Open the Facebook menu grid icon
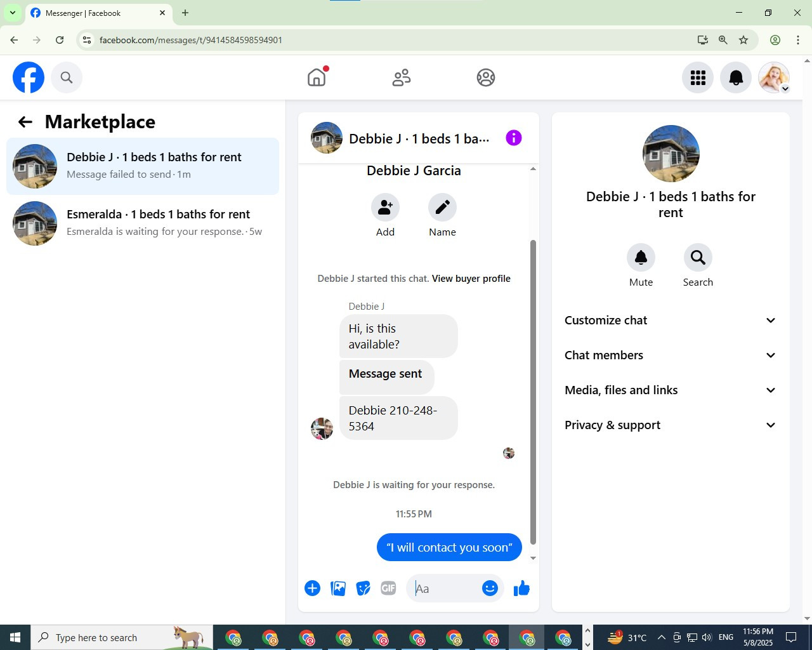Image resolution: width=812 pixels, height=650 pixels. pyautogui.click(x=698, y=77)
